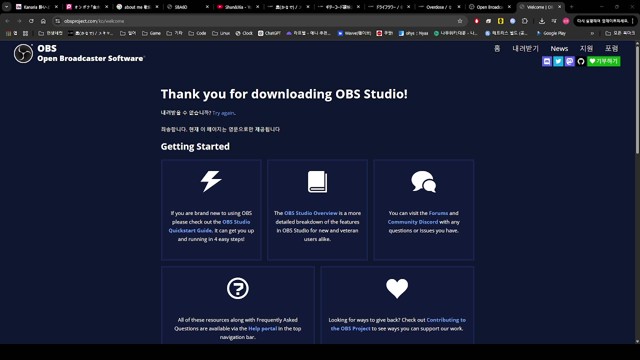Click the question mark help icon

[x=238, y=288]
